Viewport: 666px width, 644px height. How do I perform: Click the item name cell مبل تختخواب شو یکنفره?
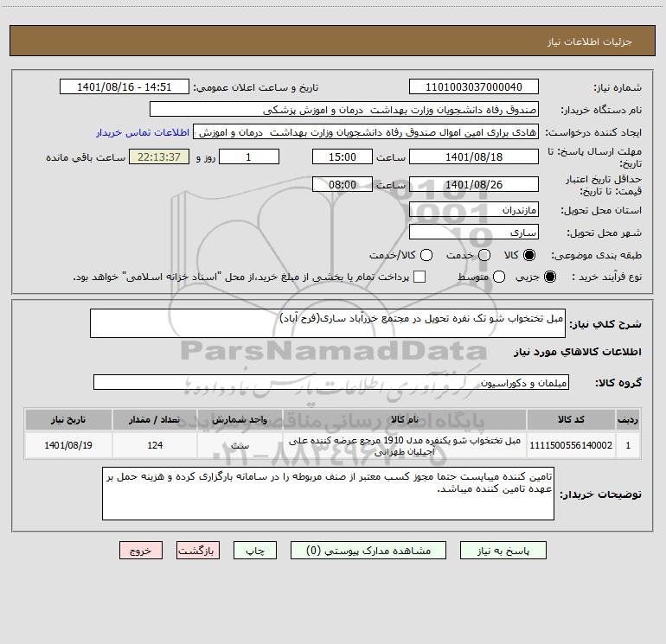coord(405,446)
